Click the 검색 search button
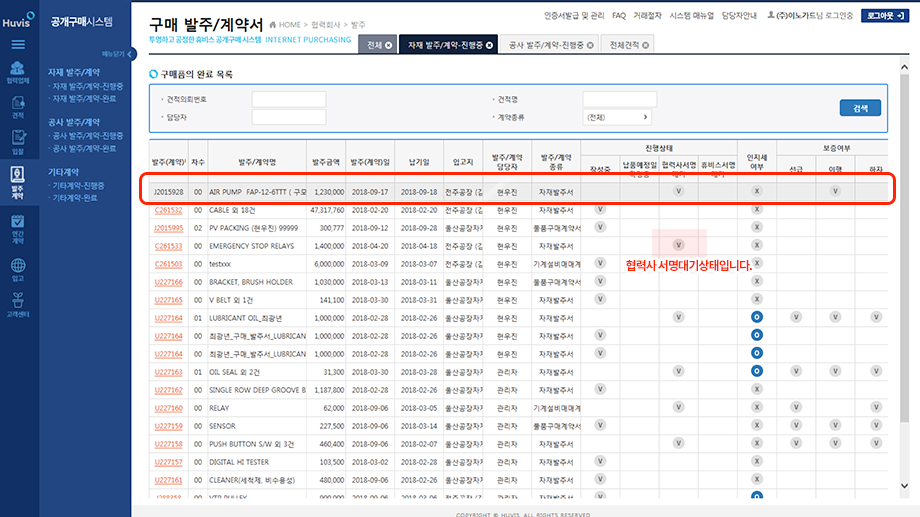The height and width of the screenshot is (517, 920). pos(860,108)
